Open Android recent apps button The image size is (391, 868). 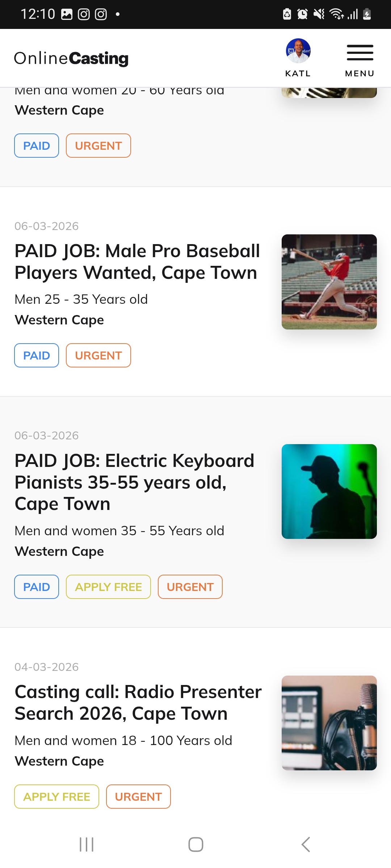87,844
